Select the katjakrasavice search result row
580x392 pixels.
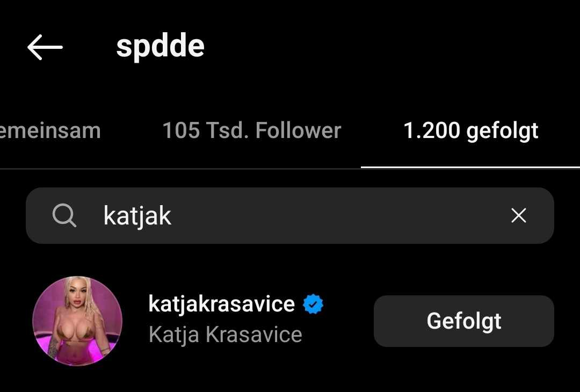(x=290, y=321)
